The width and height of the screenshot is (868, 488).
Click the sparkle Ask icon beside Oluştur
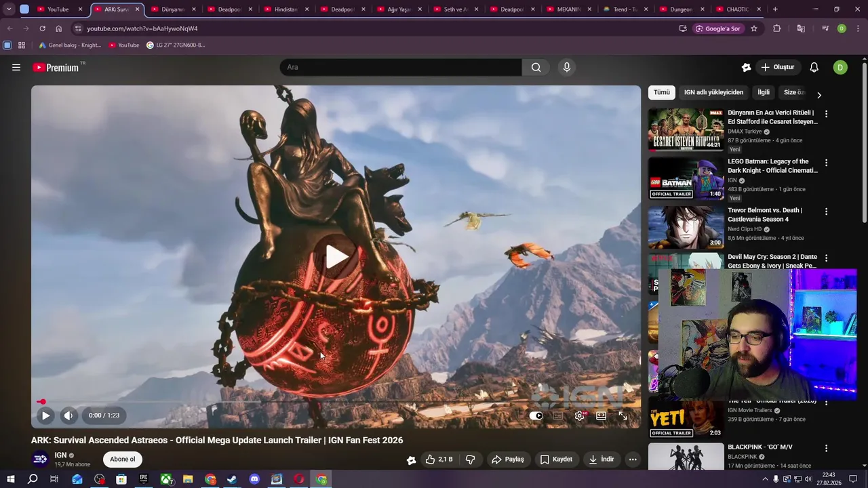pyautogui.click(x=746, y=67)
